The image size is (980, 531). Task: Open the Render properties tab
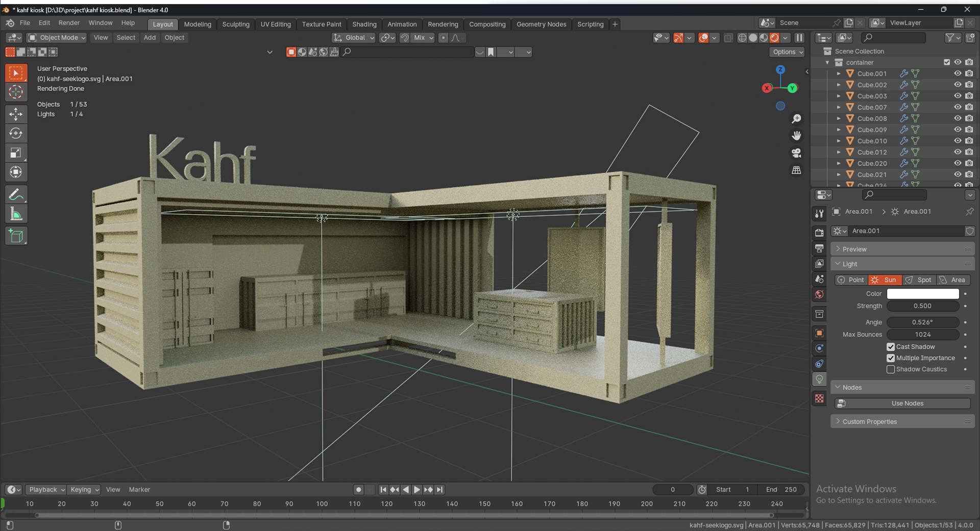tap(819, 232)
